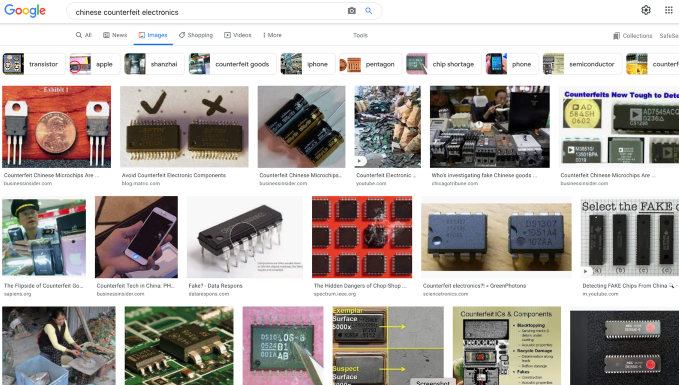Click the blue search magnifier icon
679x385 pixels.
(369, 11)
